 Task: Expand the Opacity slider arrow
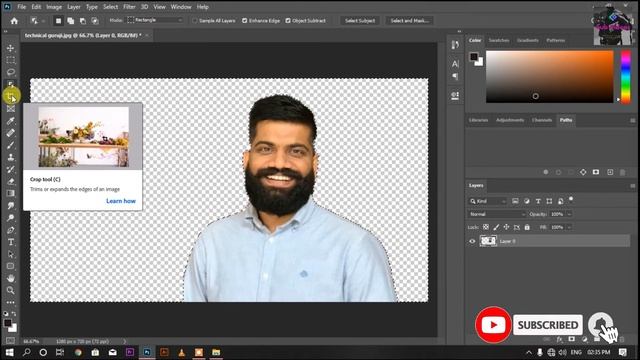click(x=569, y=214)
